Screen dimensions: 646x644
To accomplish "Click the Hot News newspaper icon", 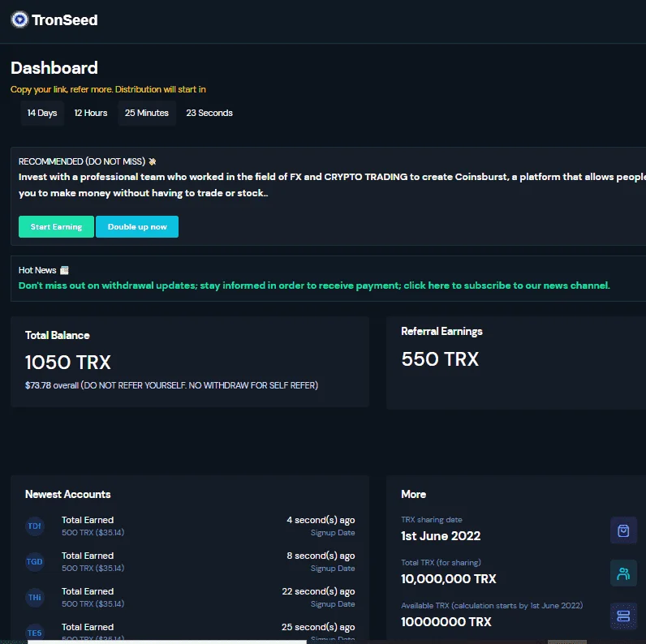I will pyautogui.click(x=64, y=270).
